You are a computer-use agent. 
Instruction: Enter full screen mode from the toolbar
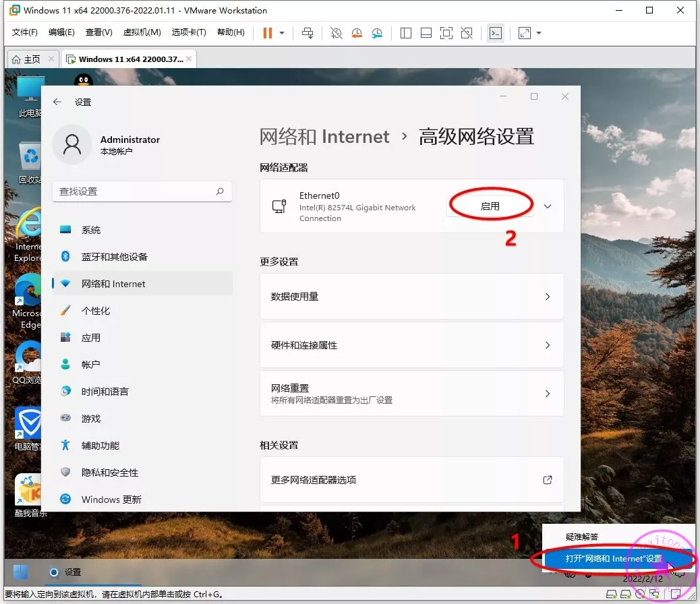(x=446, y=33)
